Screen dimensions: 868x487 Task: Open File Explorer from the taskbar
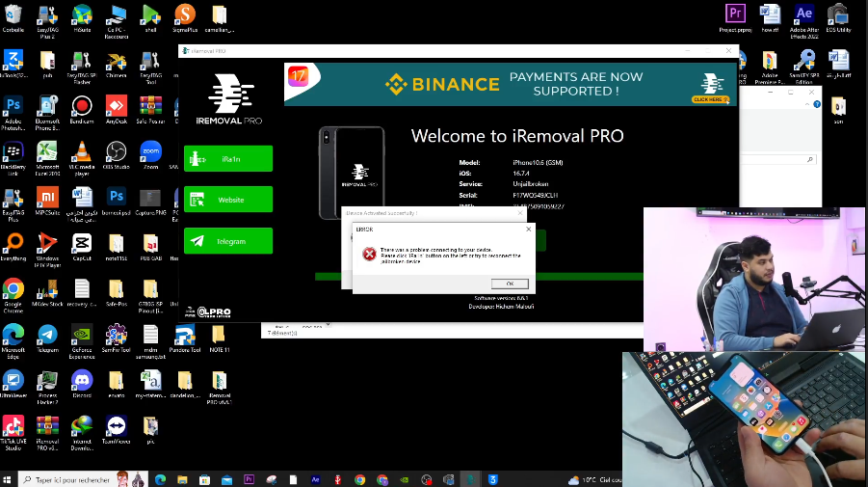coord(183,480)
